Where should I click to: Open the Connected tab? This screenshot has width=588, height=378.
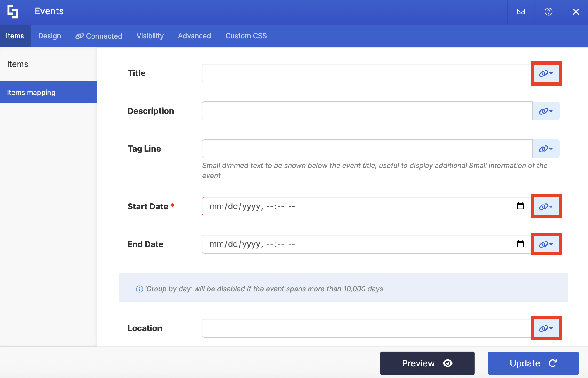pos(99,36)
